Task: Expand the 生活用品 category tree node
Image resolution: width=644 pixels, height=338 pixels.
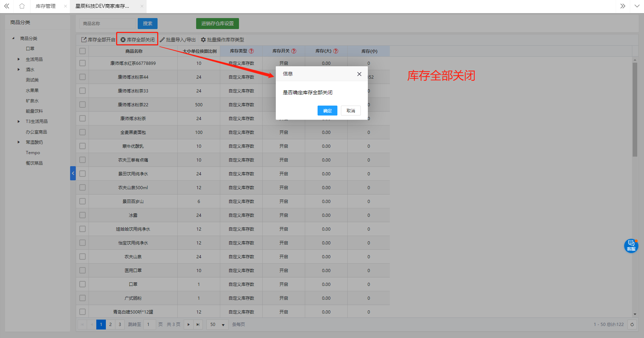Action: click(19, 59)
